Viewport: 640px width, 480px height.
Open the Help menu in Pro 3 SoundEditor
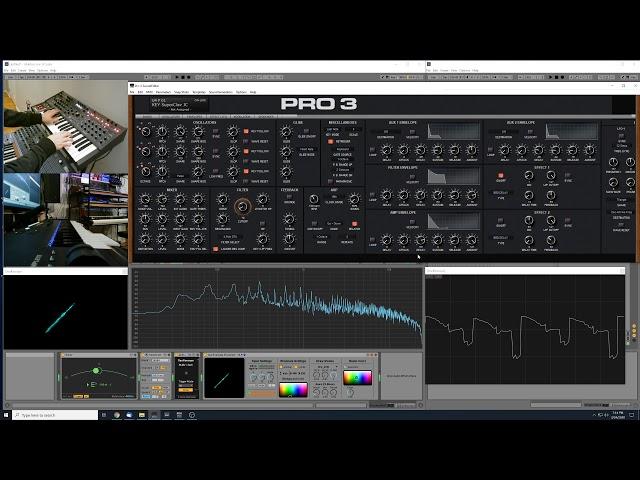pyautogui.click(x=253, y=92)
